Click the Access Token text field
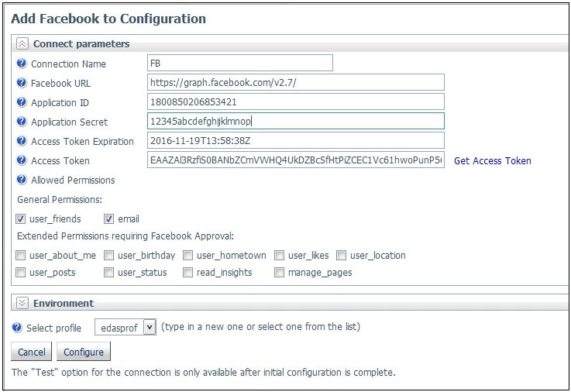The height and width of the screenshot is (392, 571). point(296,160)
